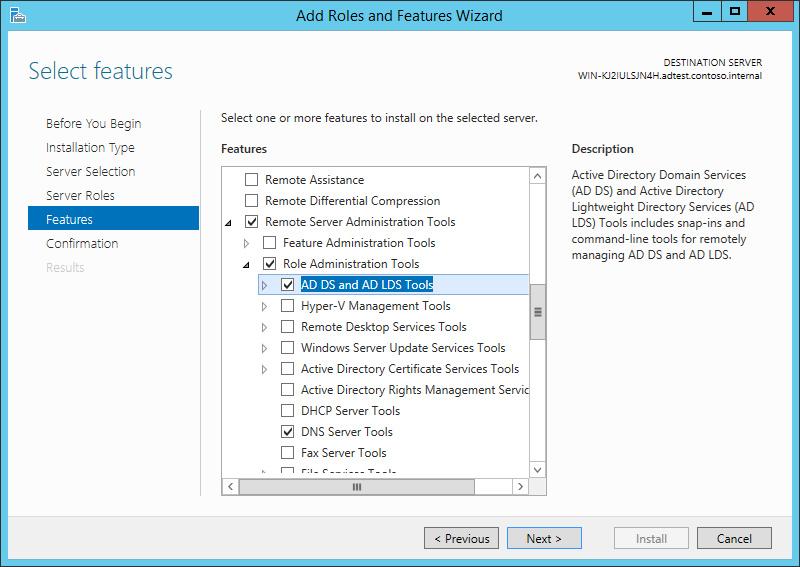The width and height of the screenshot is (800, 567).
Task: Uncheck AD DS and AD LDS Tools
Action: click(288, 284)
